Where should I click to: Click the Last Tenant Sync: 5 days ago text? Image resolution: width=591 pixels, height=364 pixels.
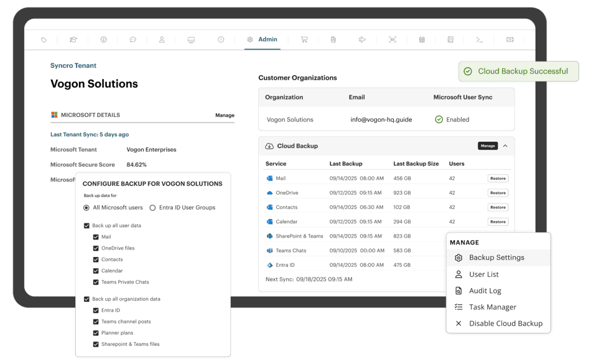click(x=90, y=134)
